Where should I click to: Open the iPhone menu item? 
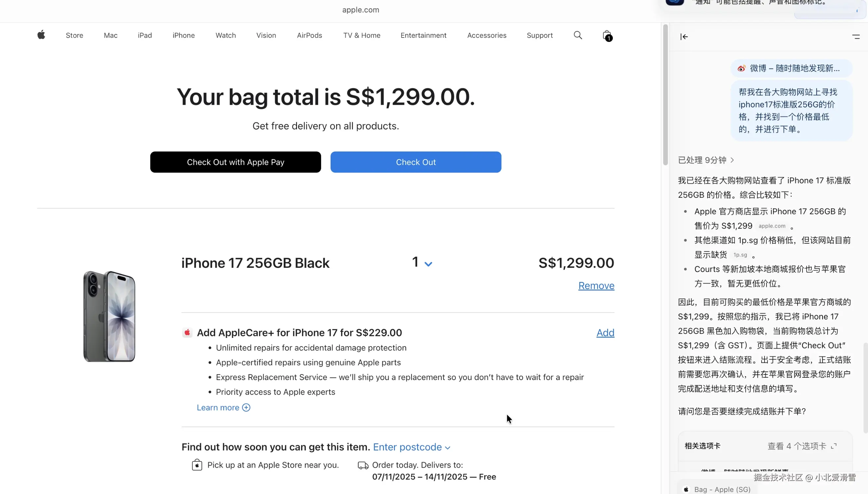[183, 35]
